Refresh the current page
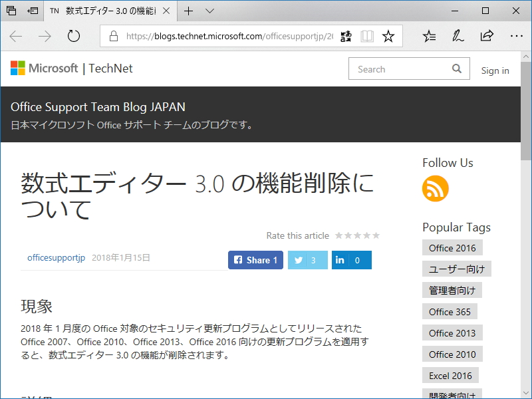This screenshot has height=399, width=532. tap(73, 36)
